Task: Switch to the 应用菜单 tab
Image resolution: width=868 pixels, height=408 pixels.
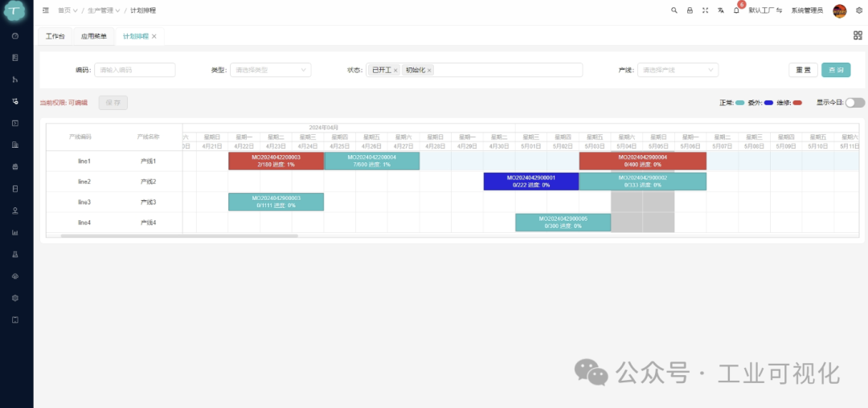Action: (x=93, y=36)
